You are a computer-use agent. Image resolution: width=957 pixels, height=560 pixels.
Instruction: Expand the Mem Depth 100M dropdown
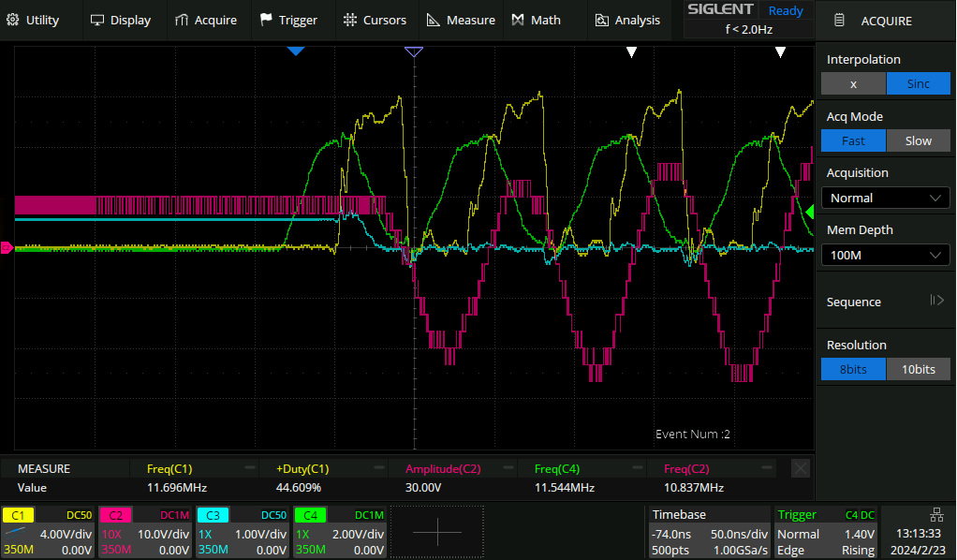pos(885,255)
